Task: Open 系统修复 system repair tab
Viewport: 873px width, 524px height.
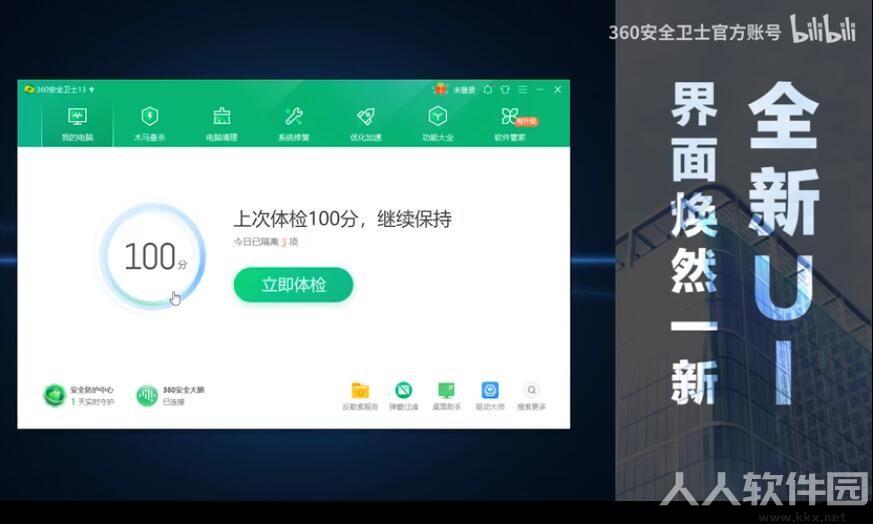Action: pyautogui.click(x=294, y=124)
